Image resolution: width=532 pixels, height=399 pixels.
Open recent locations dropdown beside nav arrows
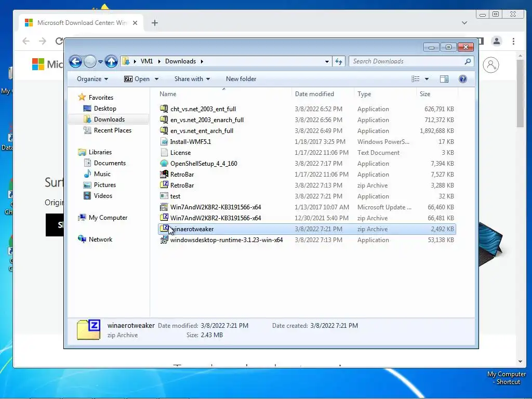pyautogui.click(x=100, y=62)
